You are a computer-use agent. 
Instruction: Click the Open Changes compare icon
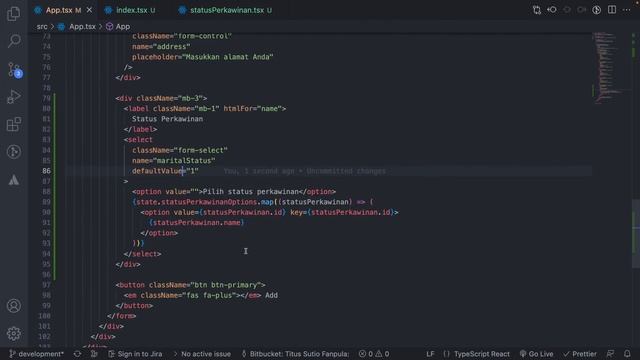(x=537, y=10)
